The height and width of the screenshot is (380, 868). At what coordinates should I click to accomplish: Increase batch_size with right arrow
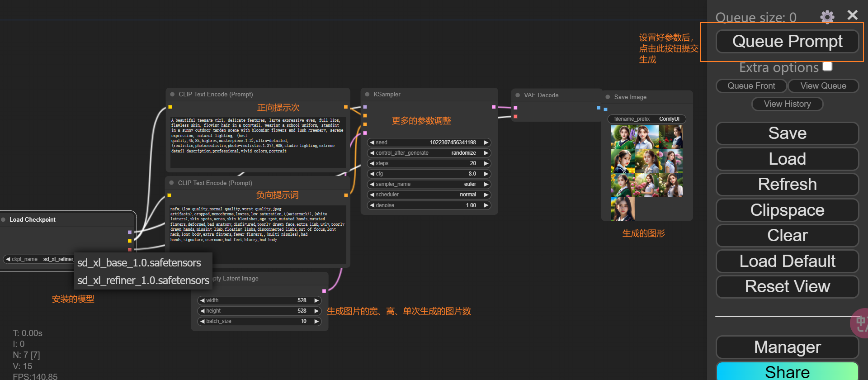pos(316,321)
